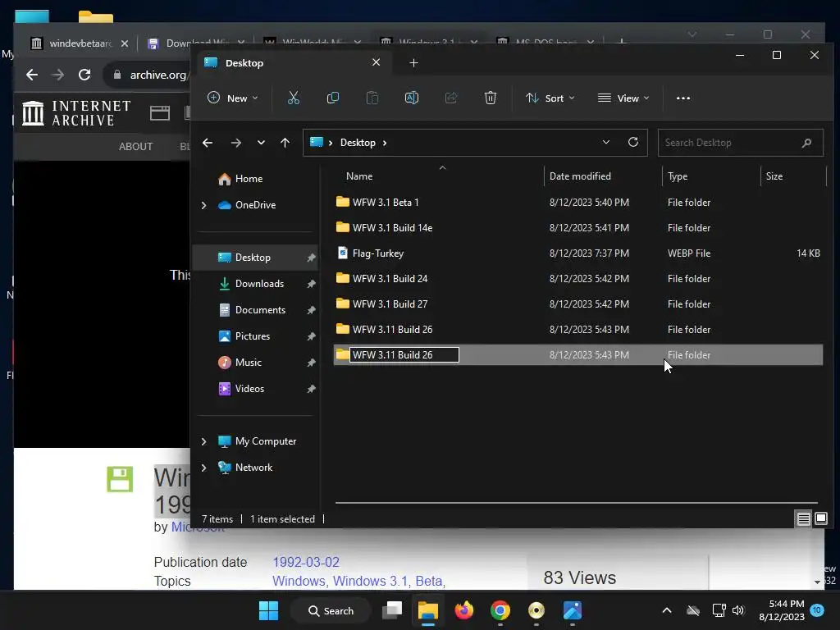Open the Photos app from taskbar
Image resolution: width=840 pixels, height=630 pixels.
click(572, 610)
